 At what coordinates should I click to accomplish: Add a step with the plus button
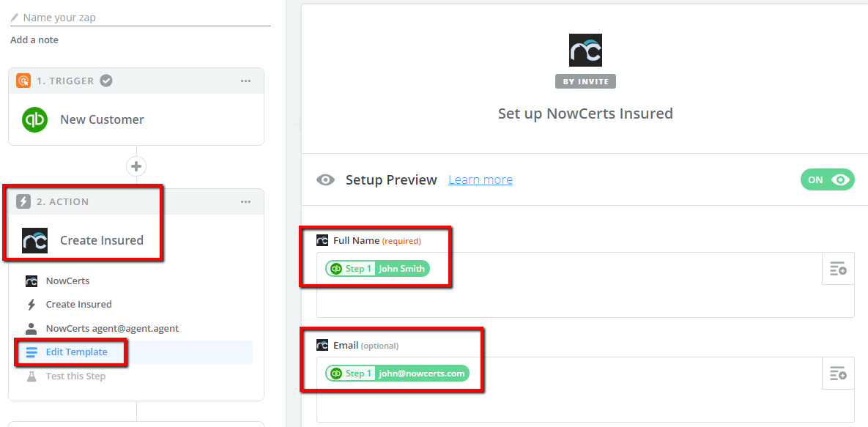click(x=136, y=166)
